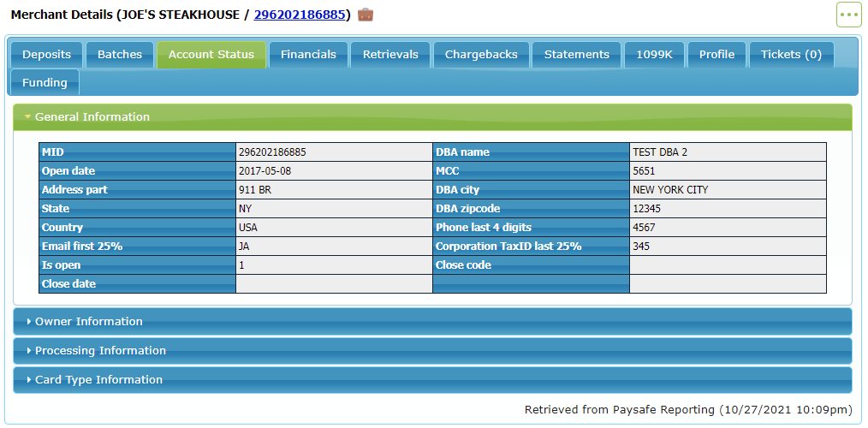Click the DBA zipcode label cell

pos(531,209)
